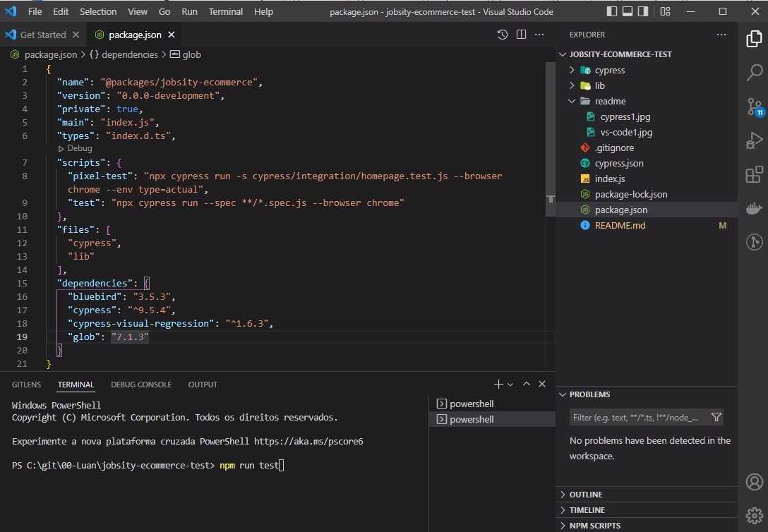
Task: Focus the Problems filter text field
Action: coord(639,418)
